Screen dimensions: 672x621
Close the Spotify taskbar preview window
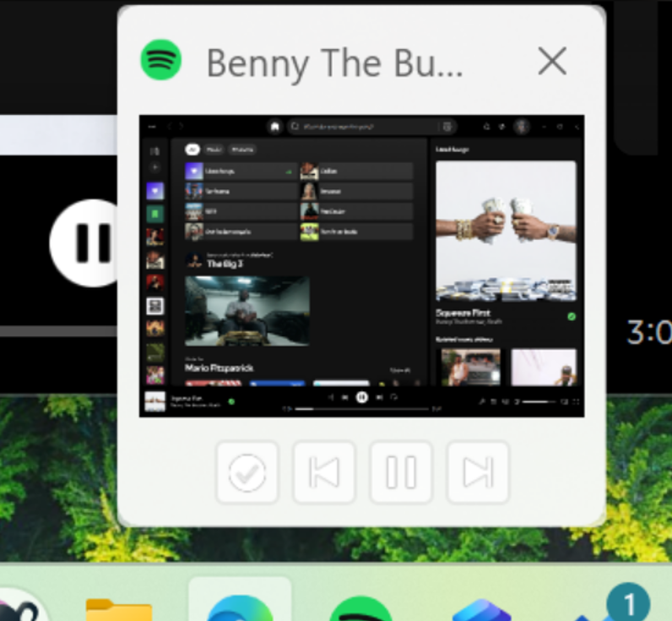coord(552,61)
